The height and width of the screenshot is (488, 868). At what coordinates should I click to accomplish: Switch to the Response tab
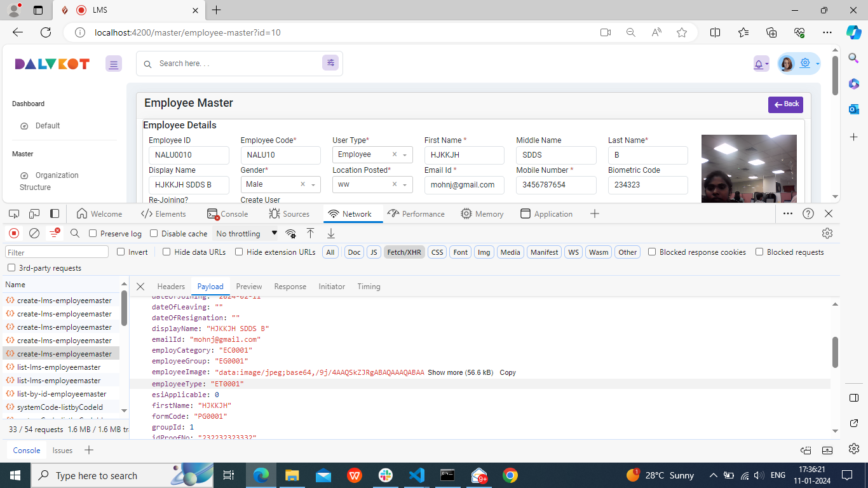coord(290,287)
